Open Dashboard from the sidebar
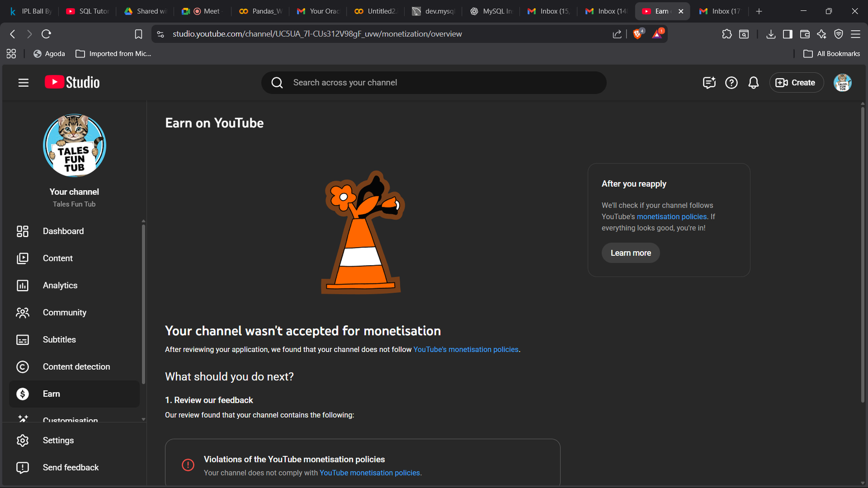 point(63,231)
